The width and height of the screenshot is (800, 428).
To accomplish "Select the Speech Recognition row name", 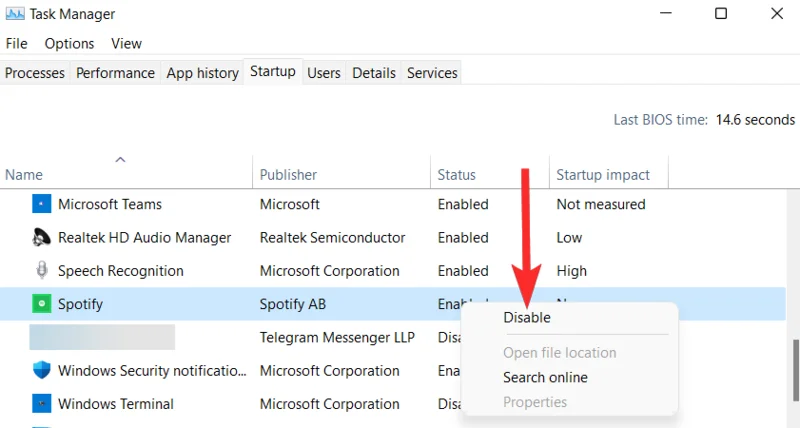I will tap(121, 271).
